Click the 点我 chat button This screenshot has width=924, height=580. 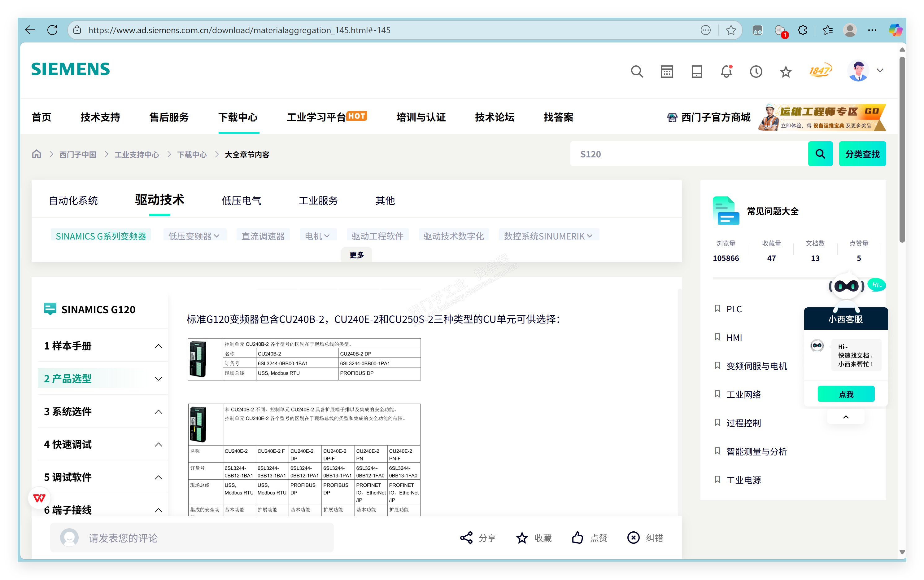coord(846,394)
